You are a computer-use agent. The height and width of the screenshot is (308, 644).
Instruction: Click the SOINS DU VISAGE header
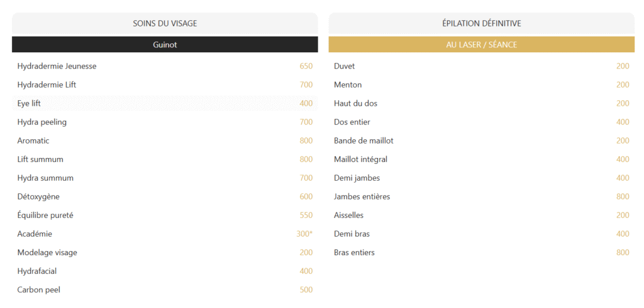pyautogui.click(x=165, y=23)
